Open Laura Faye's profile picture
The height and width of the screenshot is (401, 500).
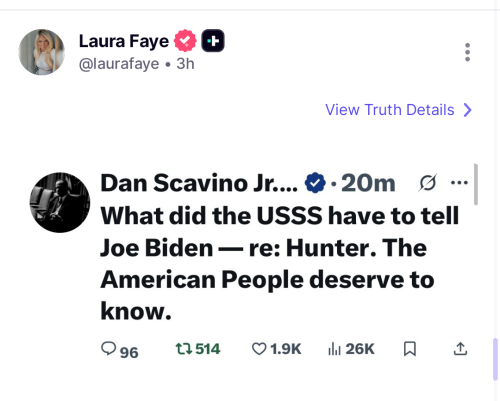[x=41, y=52]
